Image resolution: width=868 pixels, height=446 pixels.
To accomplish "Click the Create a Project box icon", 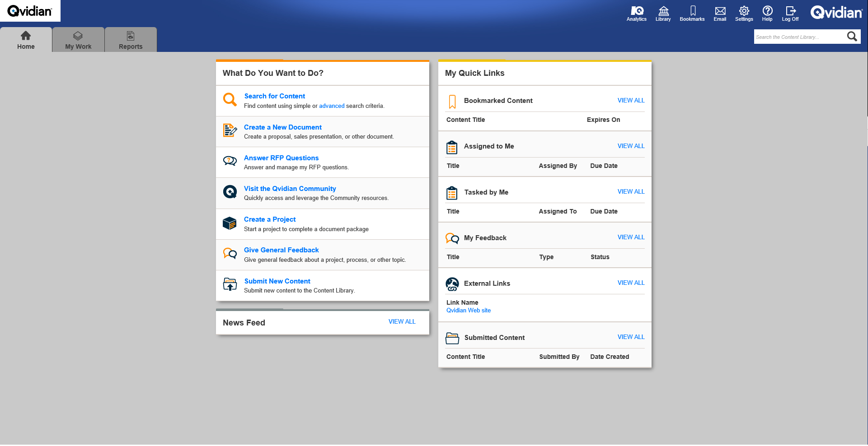I will click(x=230, y=223).
